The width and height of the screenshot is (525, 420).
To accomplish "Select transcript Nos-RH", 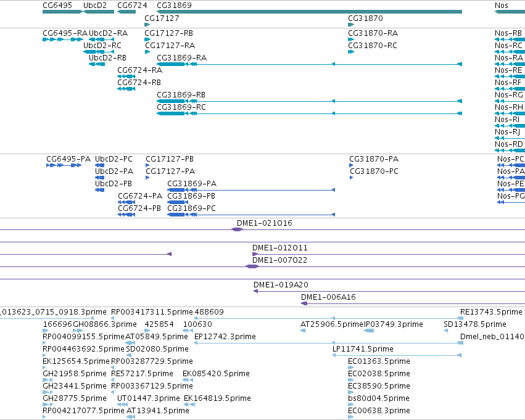I will (508, 107).
